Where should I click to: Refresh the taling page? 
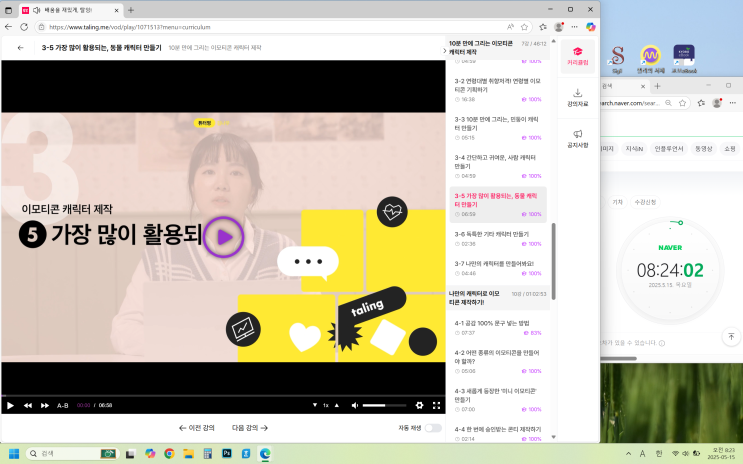tap(24, 27)
